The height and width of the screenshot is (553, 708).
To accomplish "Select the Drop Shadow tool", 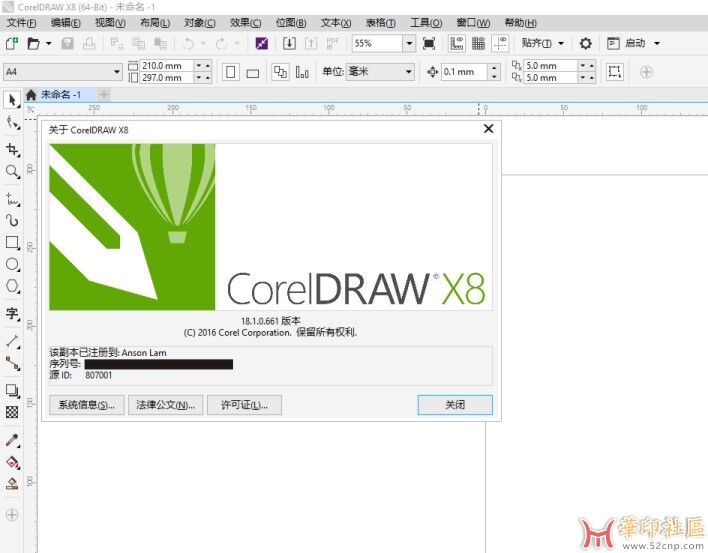I will click(12, 390).
